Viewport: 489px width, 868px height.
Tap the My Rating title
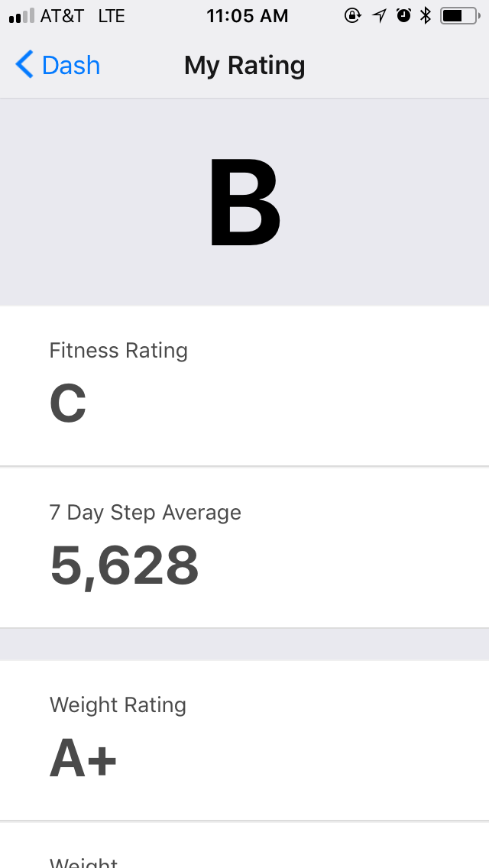coord(244,66)
